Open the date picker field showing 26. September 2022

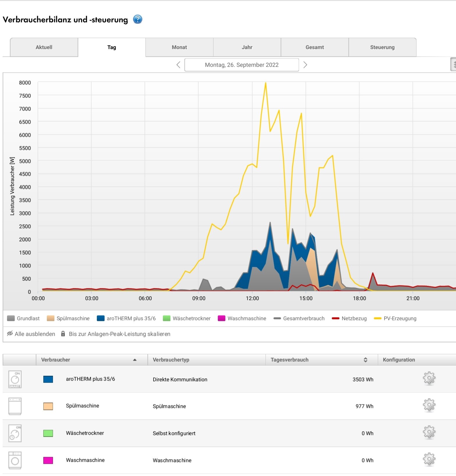tap(241, 65)
